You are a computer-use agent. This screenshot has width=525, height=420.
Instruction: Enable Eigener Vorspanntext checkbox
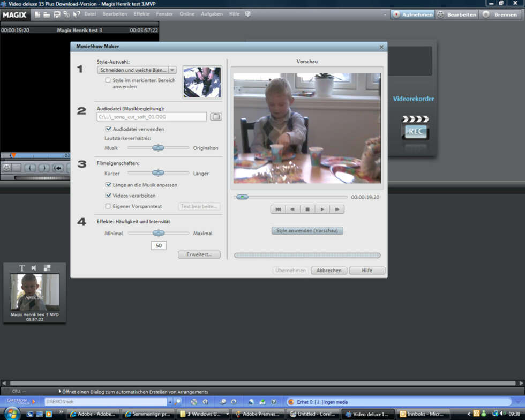108,206
